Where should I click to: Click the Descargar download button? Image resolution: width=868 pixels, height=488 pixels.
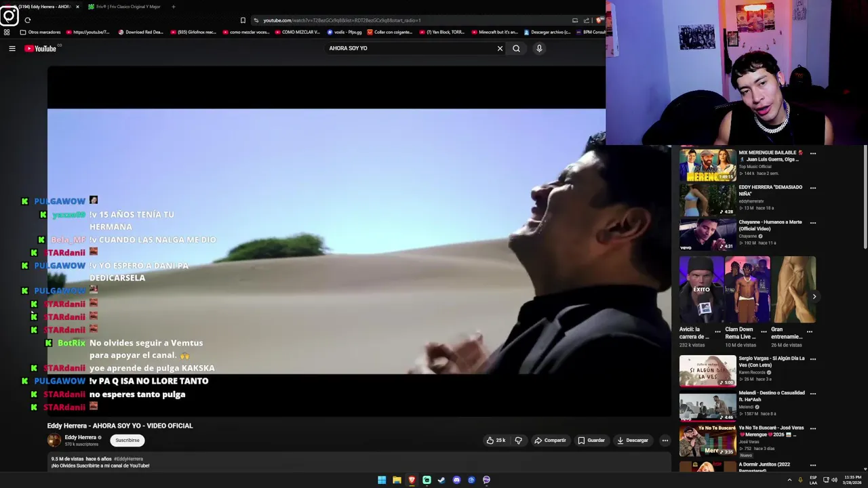(633, 441)
